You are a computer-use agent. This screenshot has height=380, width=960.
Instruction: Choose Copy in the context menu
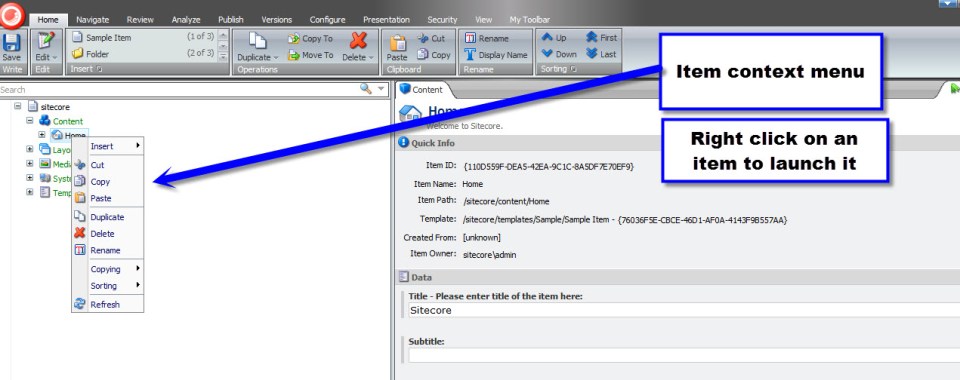click(108, 181)
